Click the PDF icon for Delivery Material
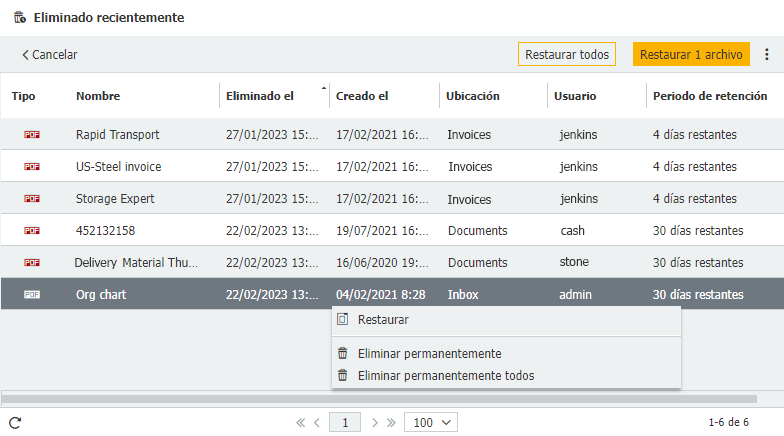Image resolution: width=784 pixels, height=436 pixels. [32, 262]
